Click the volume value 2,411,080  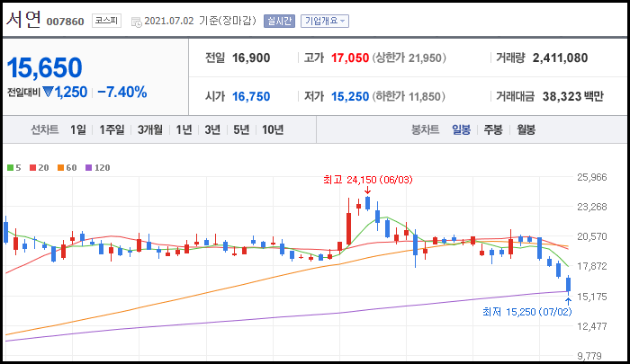tap(560, 58)
